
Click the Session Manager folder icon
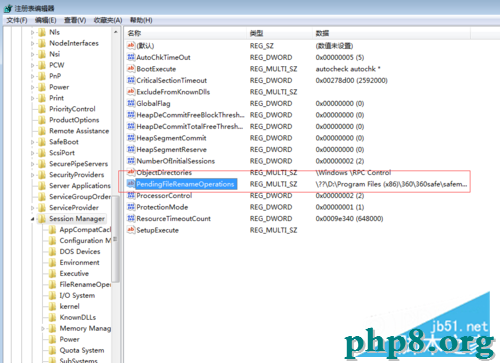(42, 219)
